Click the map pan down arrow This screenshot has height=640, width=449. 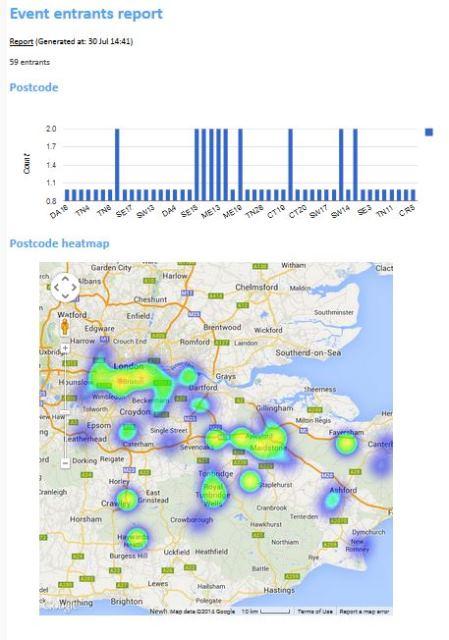[x=65, y=296]
